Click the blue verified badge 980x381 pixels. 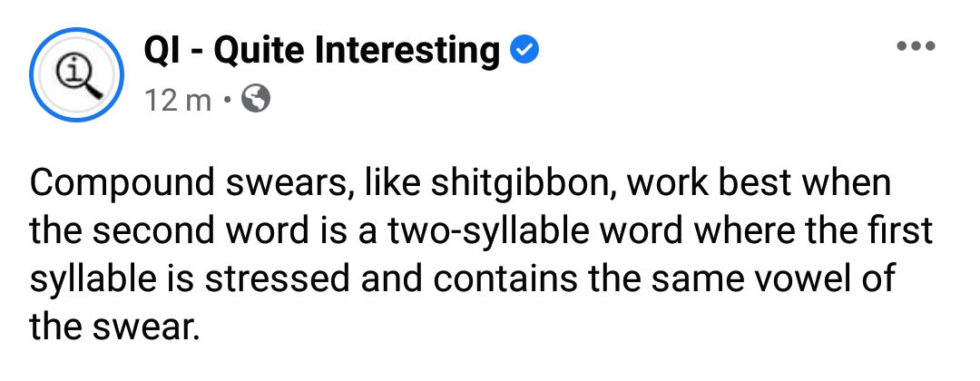click(x=525, y=50)
